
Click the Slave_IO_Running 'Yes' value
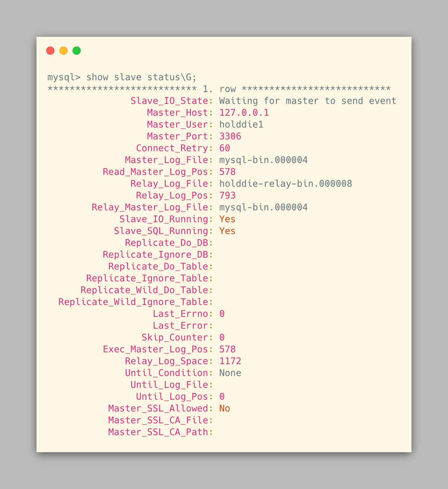(228, 219)
